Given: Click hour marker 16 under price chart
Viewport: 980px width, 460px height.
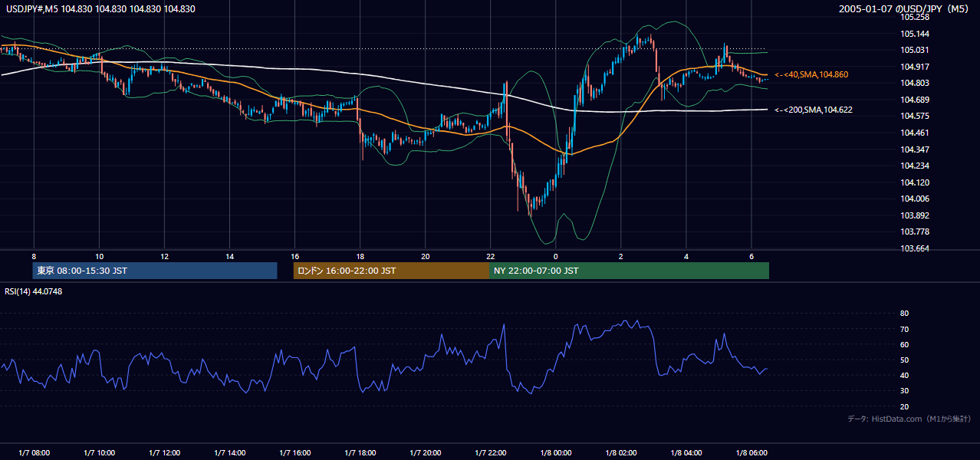Looking at the screenshot, I should (x=294, y=257).
